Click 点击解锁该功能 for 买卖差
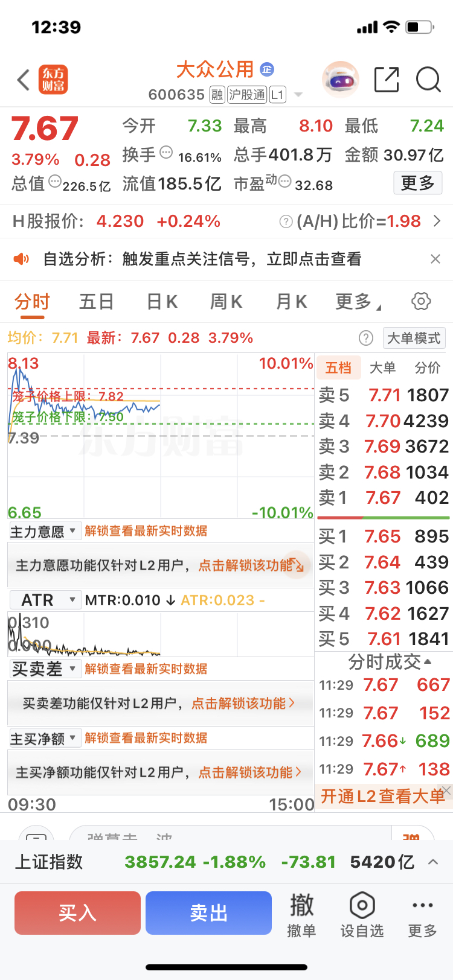Image resolution: width=453 pixels, height=980 pixels. pos(243,704)
